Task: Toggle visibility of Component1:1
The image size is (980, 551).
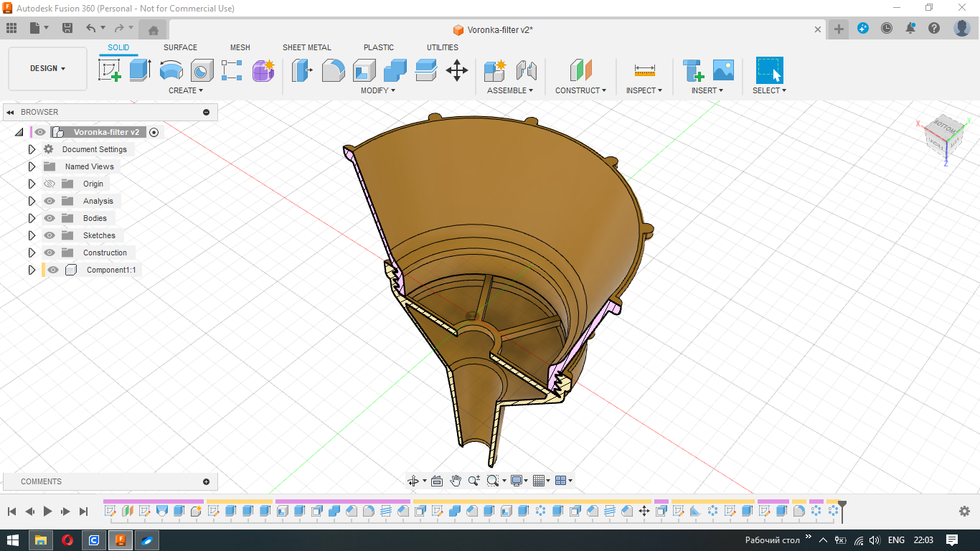Action: 53,270
